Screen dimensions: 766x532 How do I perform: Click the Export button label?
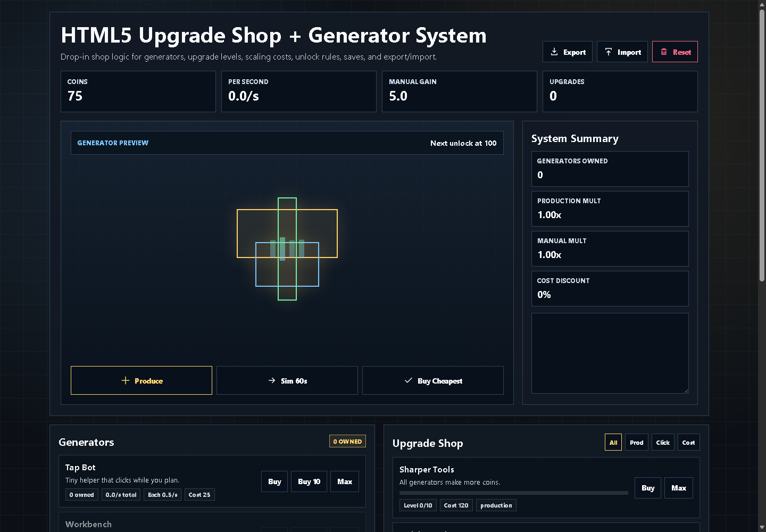click(574, 52)
